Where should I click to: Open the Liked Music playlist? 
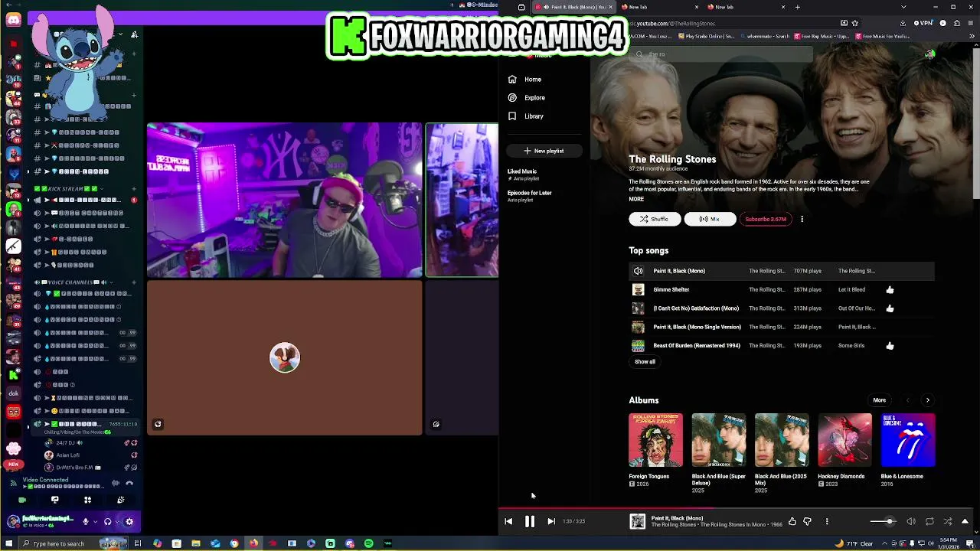[522, 174]
